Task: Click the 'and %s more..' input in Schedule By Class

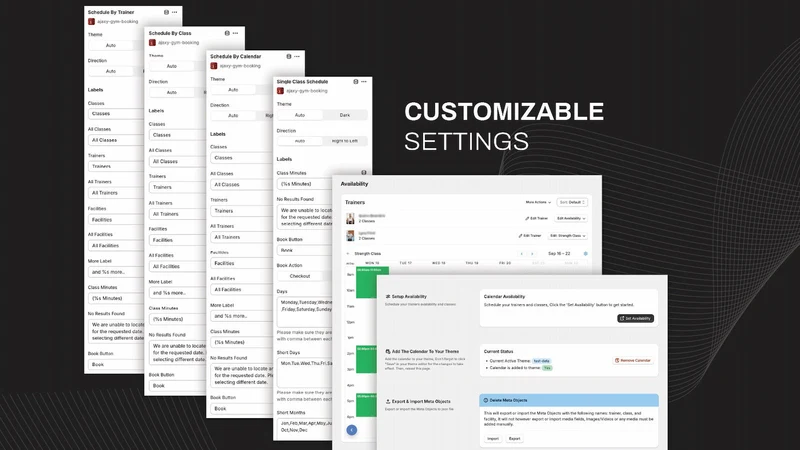Action: pyautogui.click(x=178, y=293)
